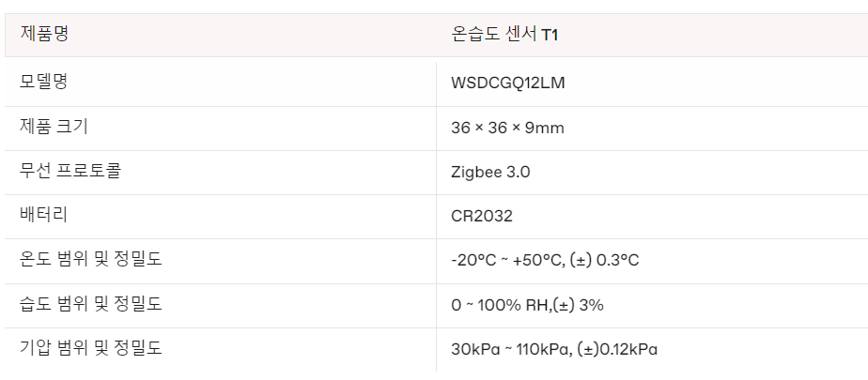Click the (±) 3% humidity accuracy text

click(578, 305)
